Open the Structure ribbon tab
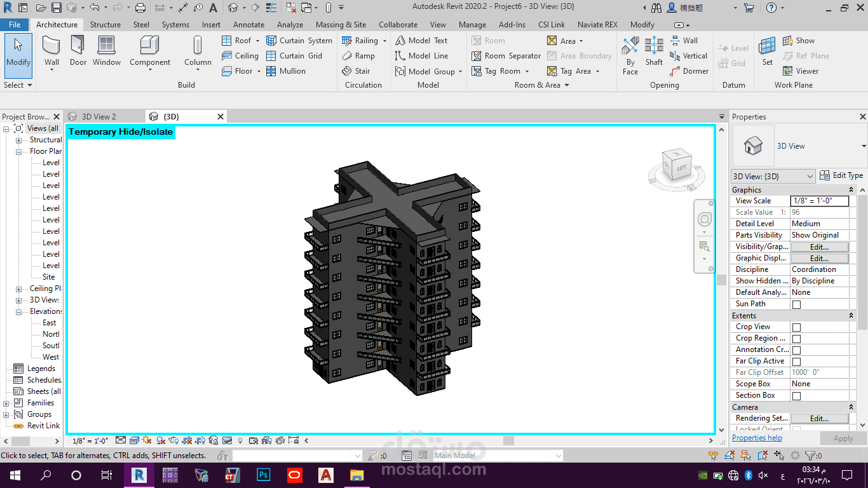 pyautogui.click(x=105, y=25)
